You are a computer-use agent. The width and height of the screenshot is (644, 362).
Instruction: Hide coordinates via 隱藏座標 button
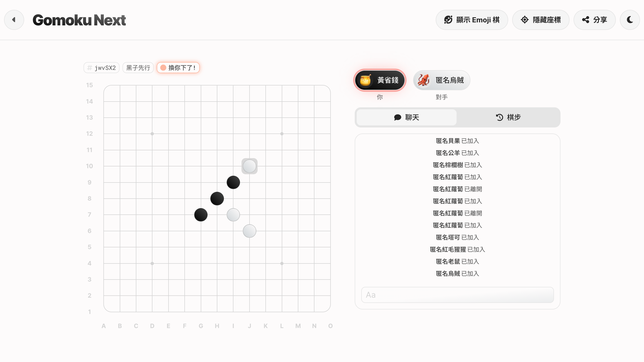541,20
